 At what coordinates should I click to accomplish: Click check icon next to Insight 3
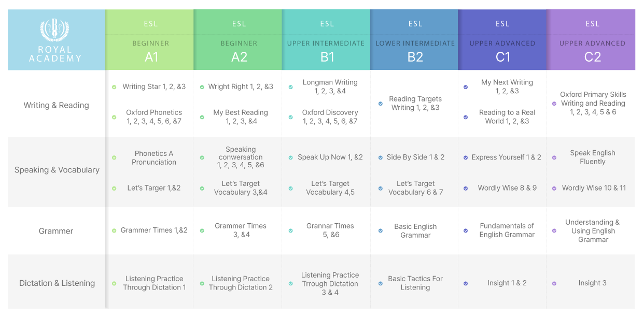click(x=554, y=283)
